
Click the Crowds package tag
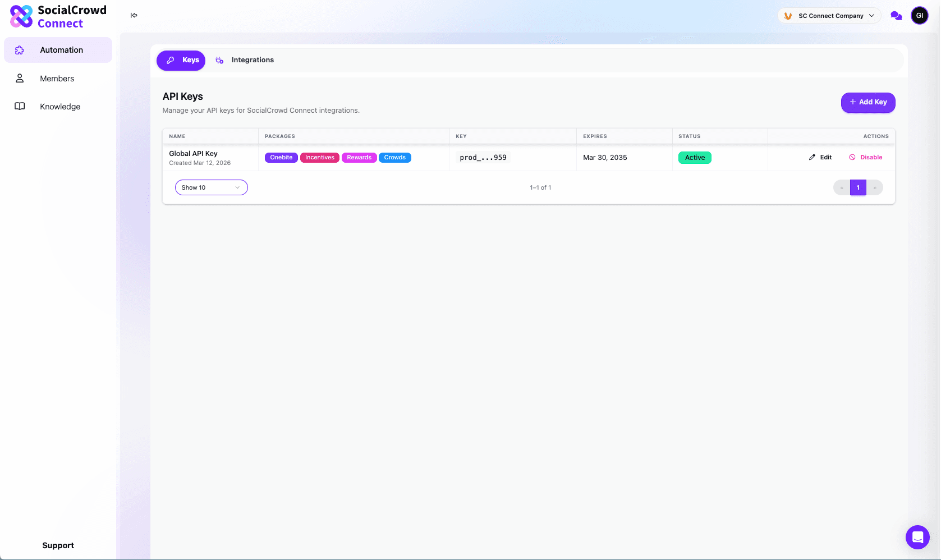[395, 158]
